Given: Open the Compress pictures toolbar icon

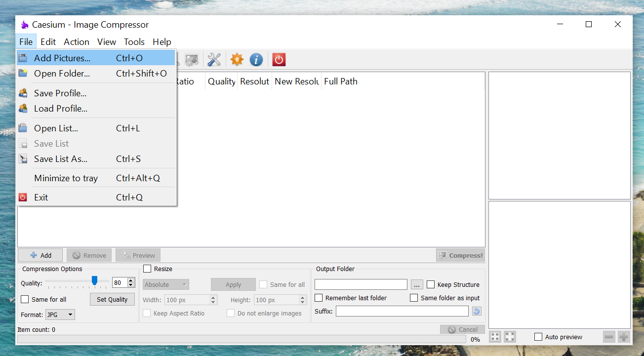Looking at the screenshot, I should (x=191, y=59).
